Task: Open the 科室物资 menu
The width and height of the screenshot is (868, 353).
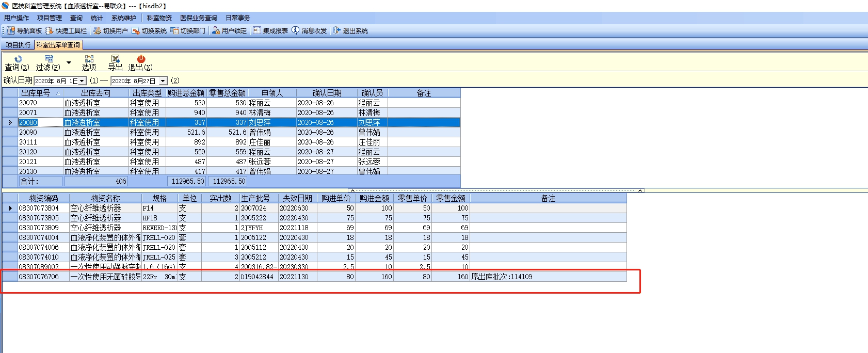Action: click(159, 18)
